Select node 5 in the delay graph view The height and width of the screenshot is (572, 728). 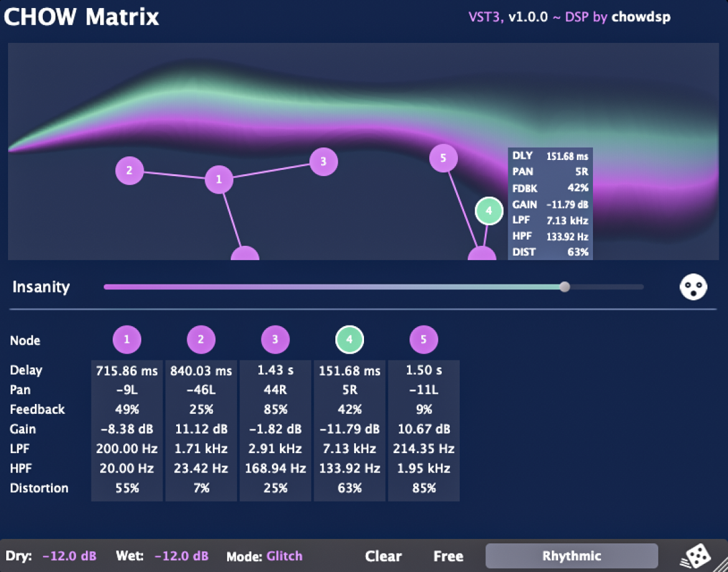pos(444,158)
